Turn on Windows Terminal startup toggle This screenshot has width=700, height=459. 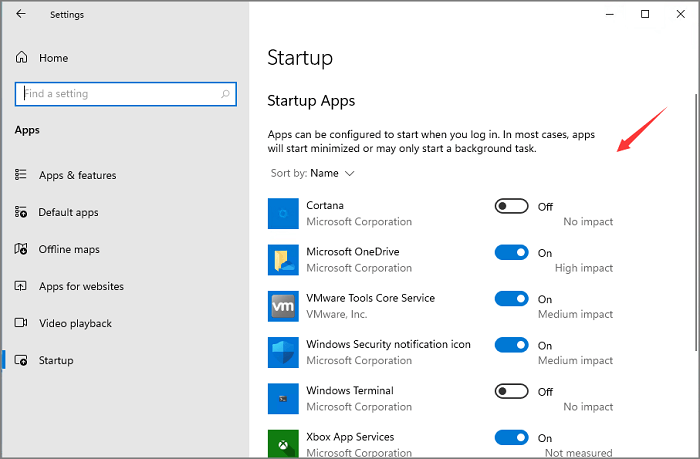tap(511, 391)
